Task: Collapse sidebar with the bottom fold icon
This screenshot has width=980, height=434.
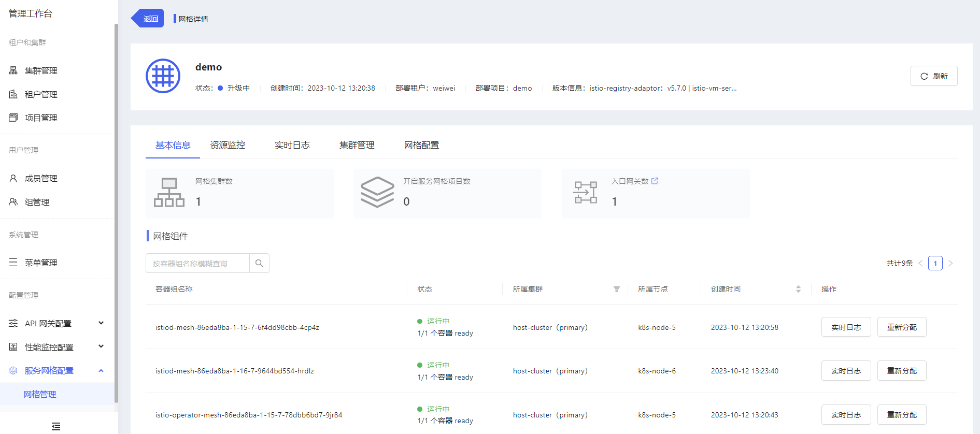Action: point(56,426)
